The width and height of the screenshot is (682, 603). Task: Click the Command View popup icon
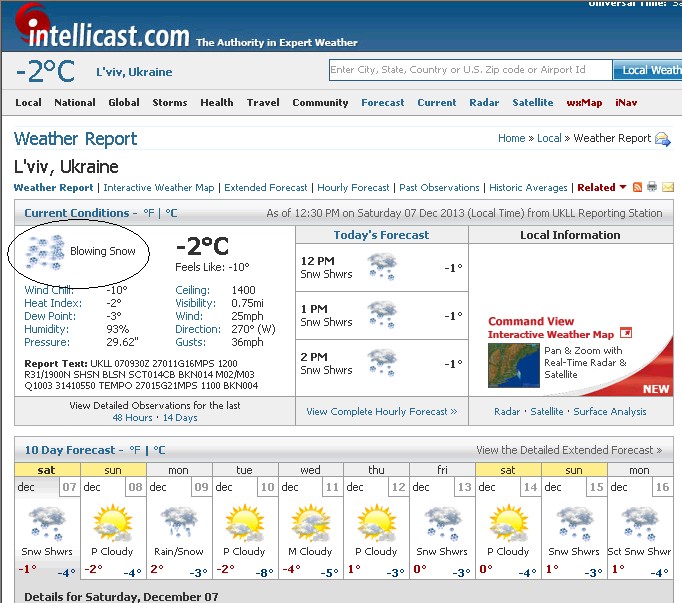[626, 333]
